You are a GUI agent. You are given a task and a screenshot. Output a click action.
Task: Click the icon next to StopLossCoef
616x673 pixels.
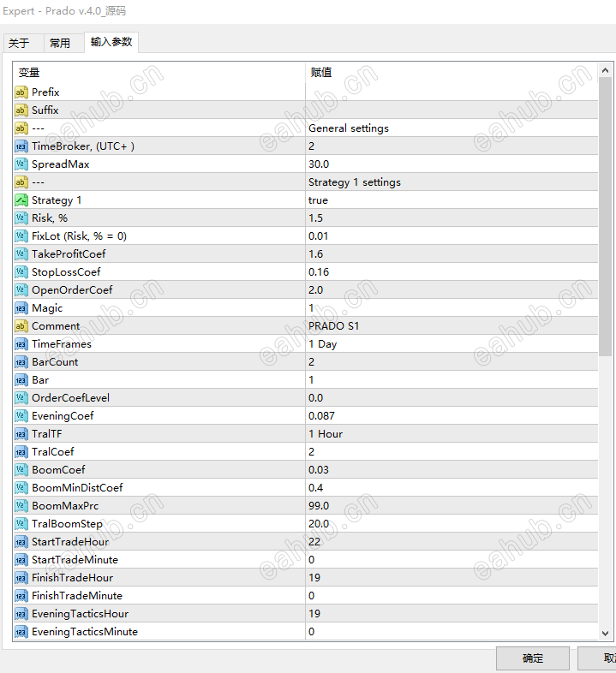pos(21,272)
